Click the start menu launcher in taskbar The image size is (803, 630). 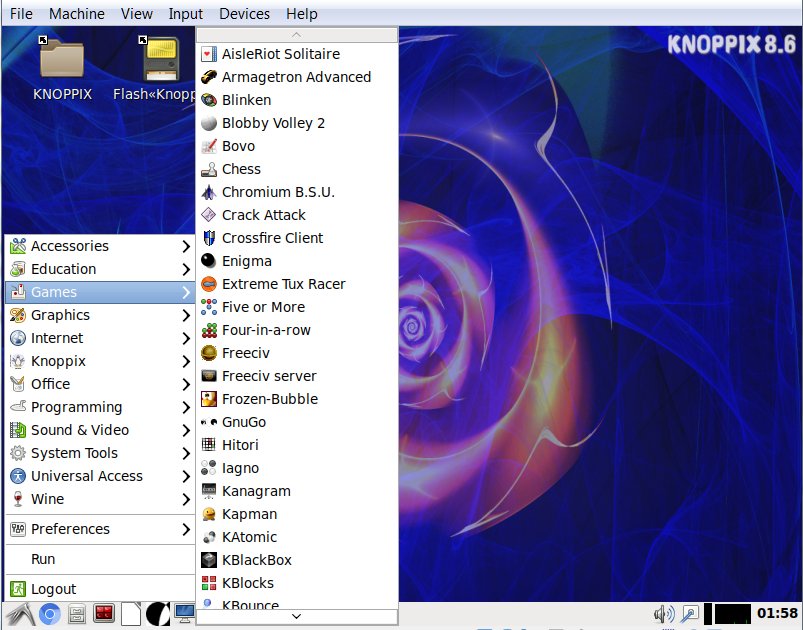[x=21, y=614]
